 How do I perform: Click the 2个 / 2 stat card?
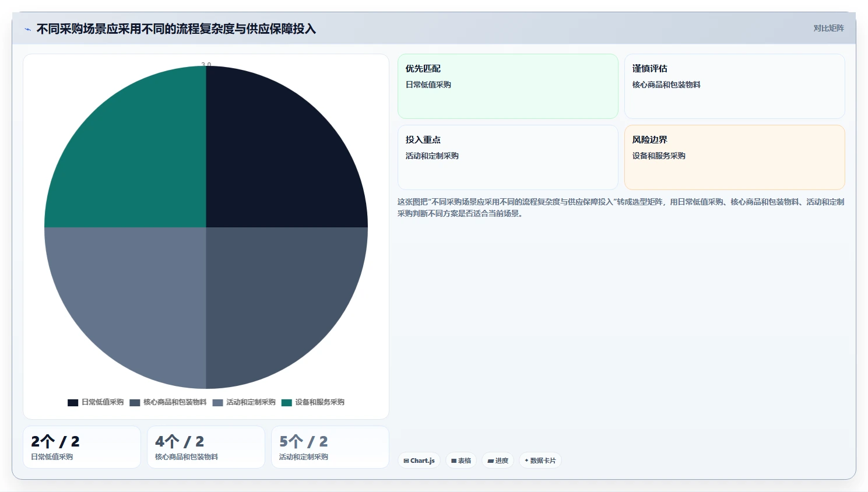pos(82,447)
